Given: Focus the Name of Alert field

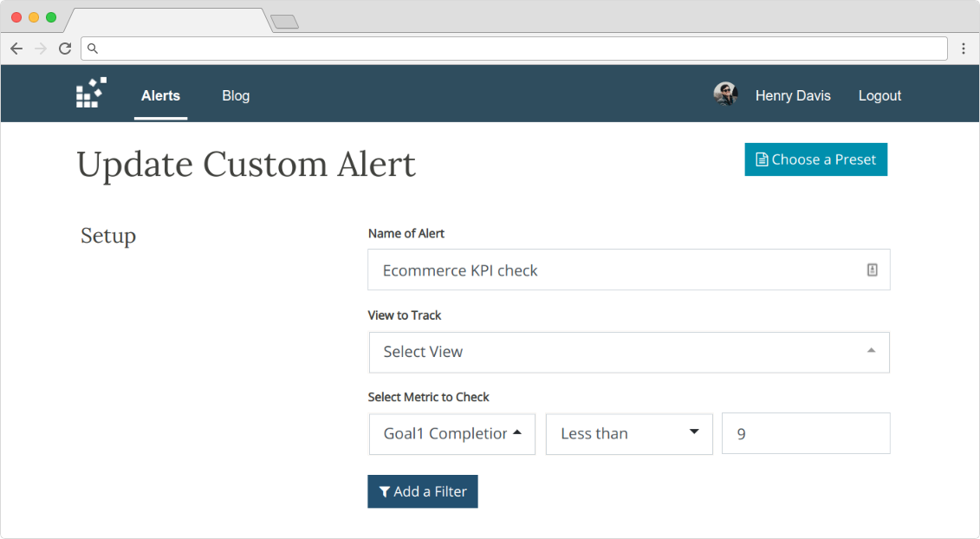Looking at the screenshot, I should [x=629, y=269].
